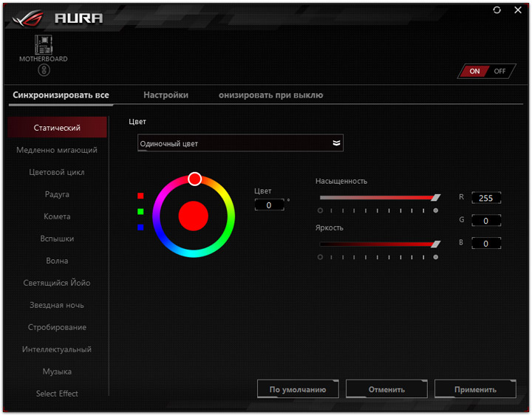This screenshot has width=532, height=415.
Task: Select the Комета effect
Action: (x=57, y=216)
